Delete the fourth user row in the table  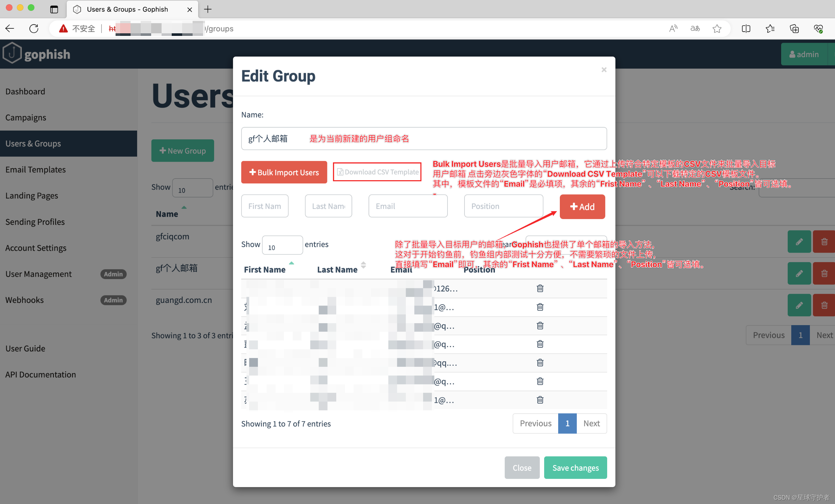(540, 344)
